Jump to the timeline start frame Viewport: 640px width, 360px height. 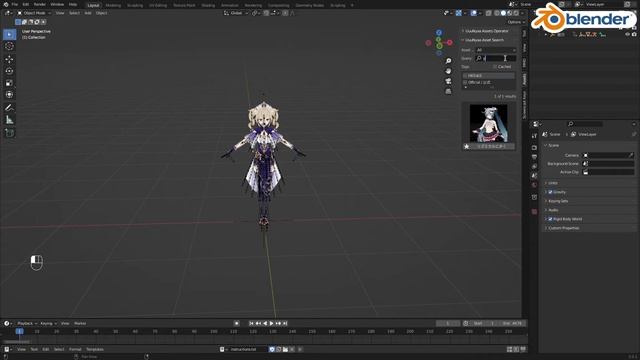point(251,323)
